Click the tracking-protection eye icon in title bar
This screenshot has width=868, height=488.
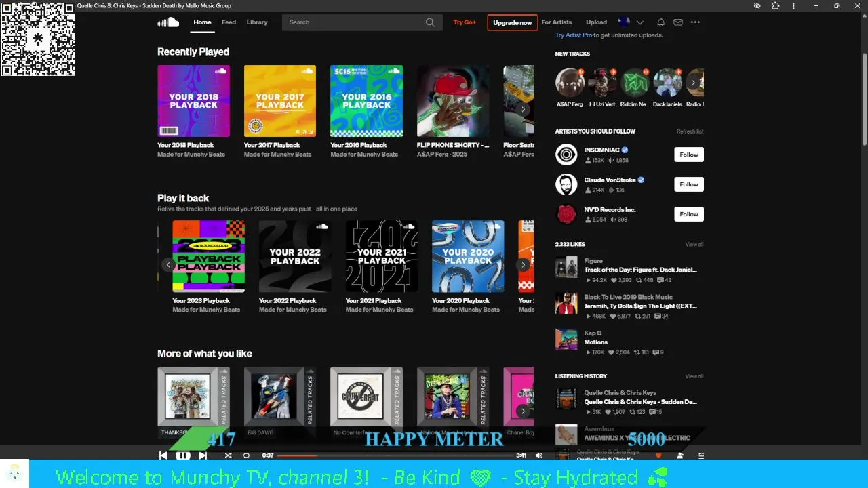(757, 6)
